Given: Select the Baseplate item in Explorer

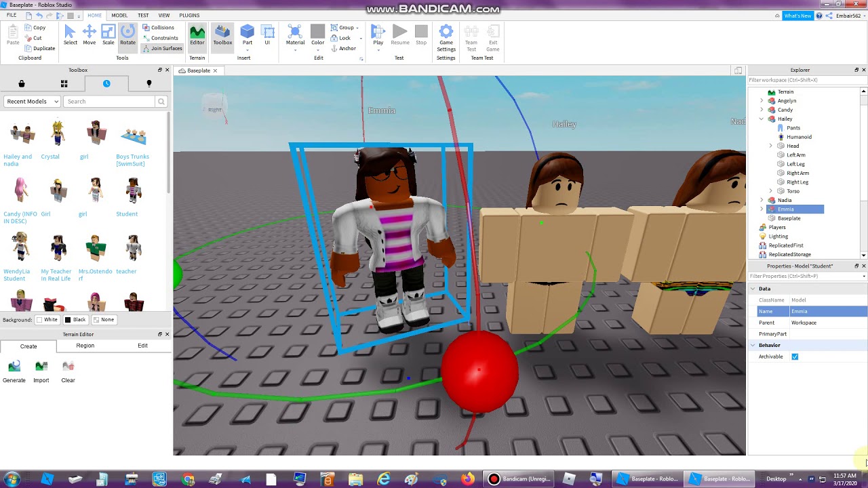Looking at the screenshot, I should tap(789, 218).
